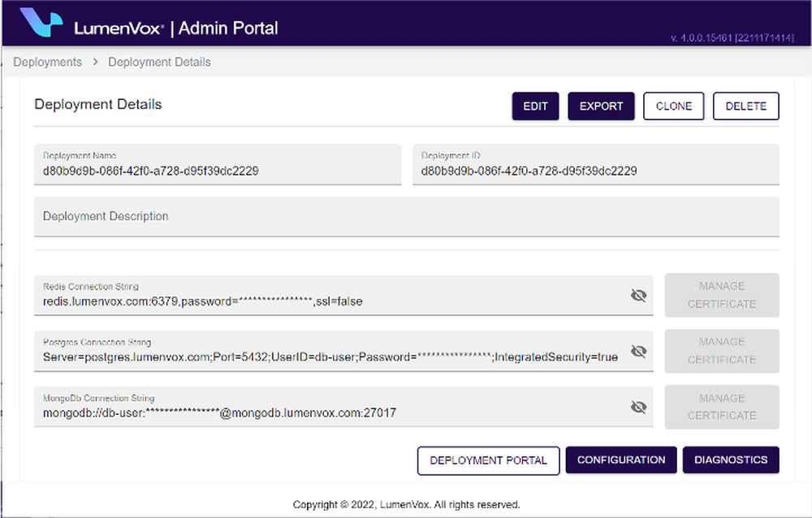The width and height of the screenshot is (812, 518).
Task: Select the Deployment Details breadcrumb entry
Action: pyautogui.click(x=159, y=62)
